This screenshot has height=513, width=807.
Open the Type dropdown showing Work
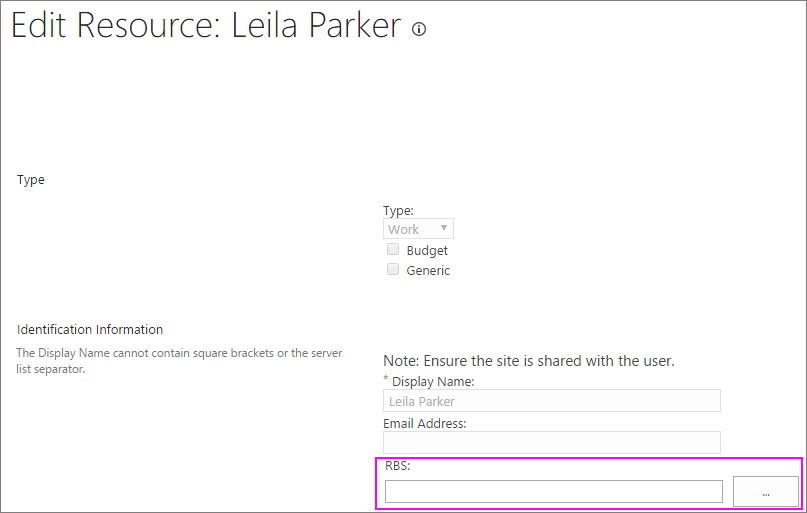(x=418, y=229)
